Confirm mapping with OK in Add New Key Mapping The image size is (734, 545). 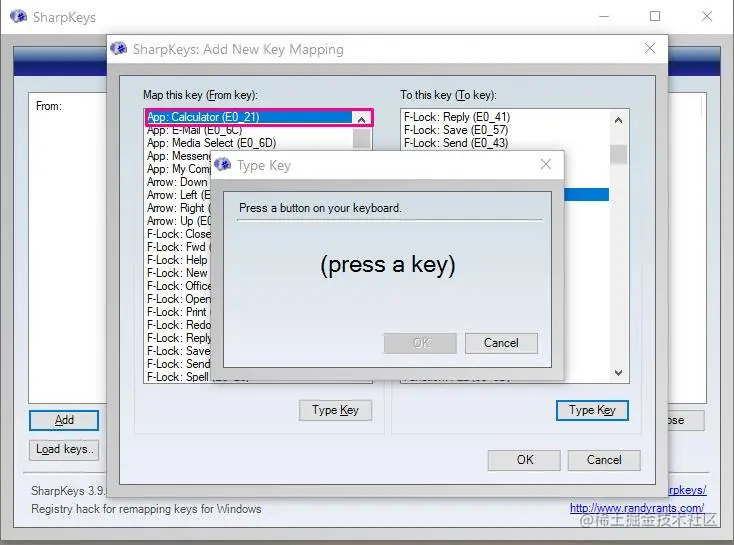(524, 460)
